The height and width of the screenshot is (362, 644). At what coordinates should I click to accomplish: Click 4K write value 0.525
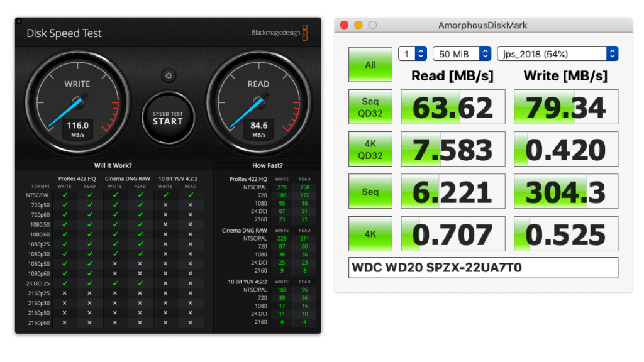click(x=566, y=234)
